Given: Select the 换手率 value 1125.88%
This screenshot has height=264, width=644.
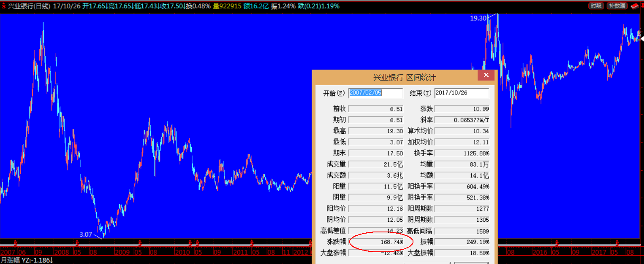Looking at the screenshot, I should click(462, 153).
